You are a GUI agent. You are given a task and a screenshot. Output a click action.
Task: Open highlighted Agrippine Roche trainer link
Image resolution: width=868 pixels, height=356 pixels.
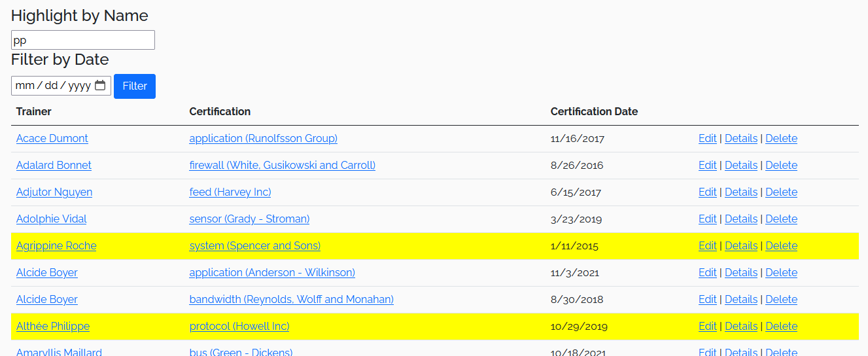point(56,246)
